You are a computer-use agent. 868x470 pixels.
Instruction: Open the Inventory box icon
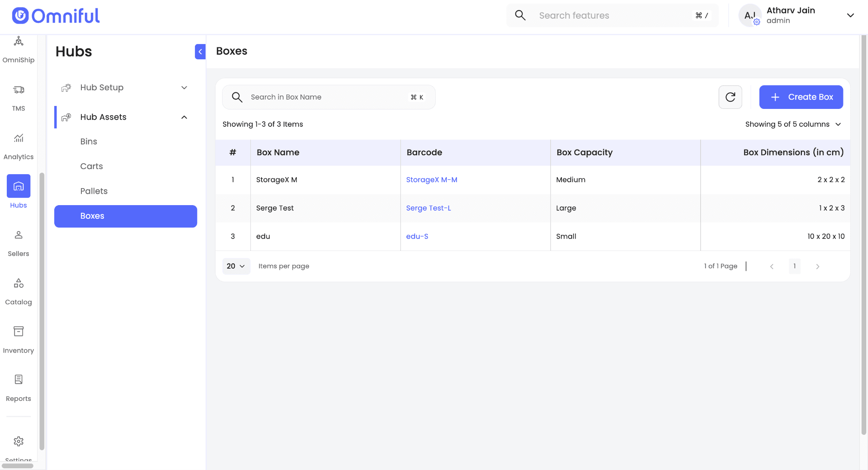[18, 332]
